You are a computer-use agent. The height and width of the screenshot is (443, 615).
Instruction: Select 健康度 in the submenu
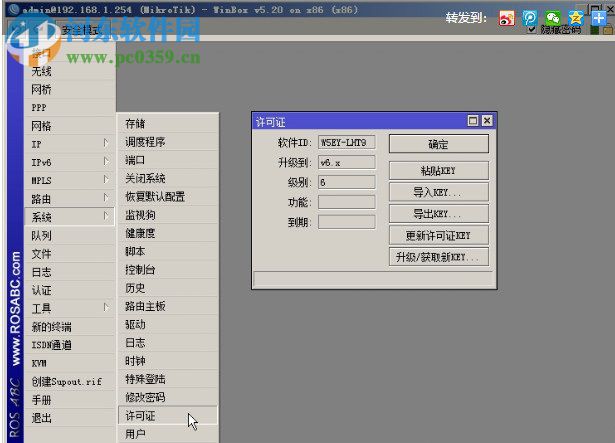point(167,233)
